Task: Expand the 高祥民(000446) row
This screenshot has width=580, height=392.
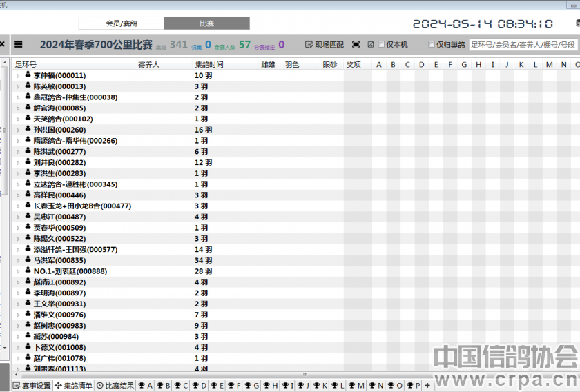Action: click(x=18, y=195)
